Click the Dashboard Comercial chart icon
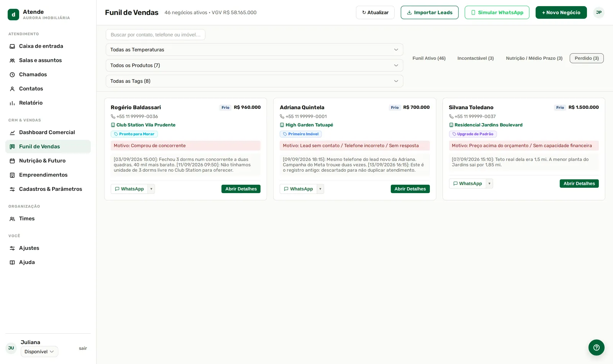613x364 pixels. [x=12, y=133]
